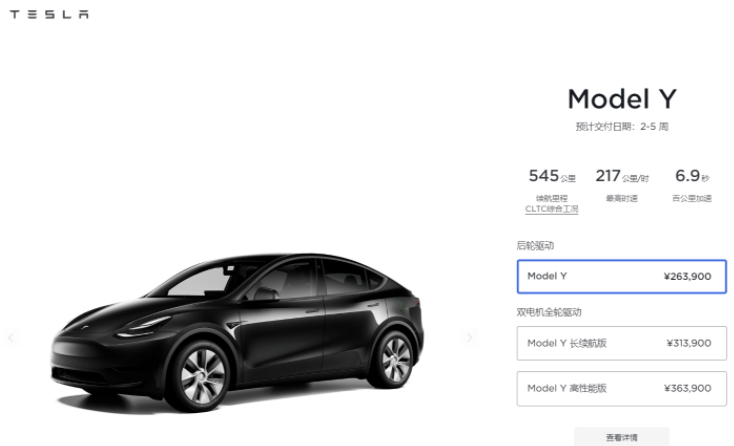The image size is (734, 446).
Task: Click the 后轮驱动 section label
Action: coord(535,246)
